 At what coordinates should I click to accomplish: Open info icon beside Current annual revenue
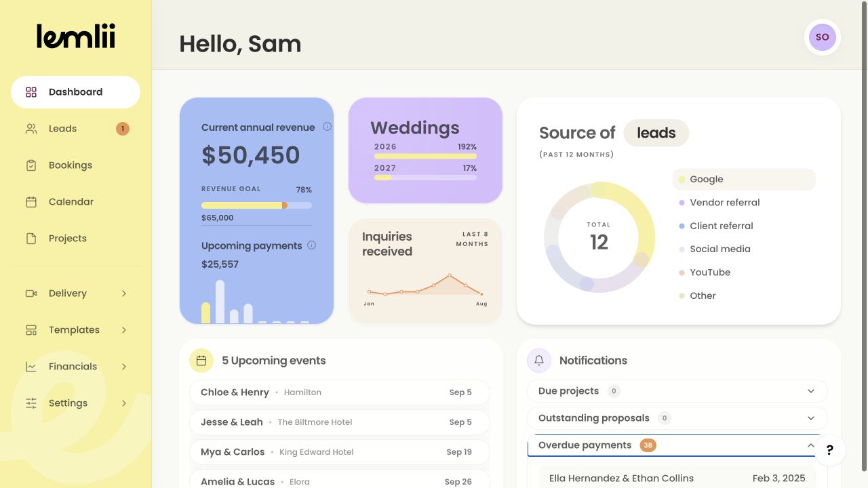327,127
